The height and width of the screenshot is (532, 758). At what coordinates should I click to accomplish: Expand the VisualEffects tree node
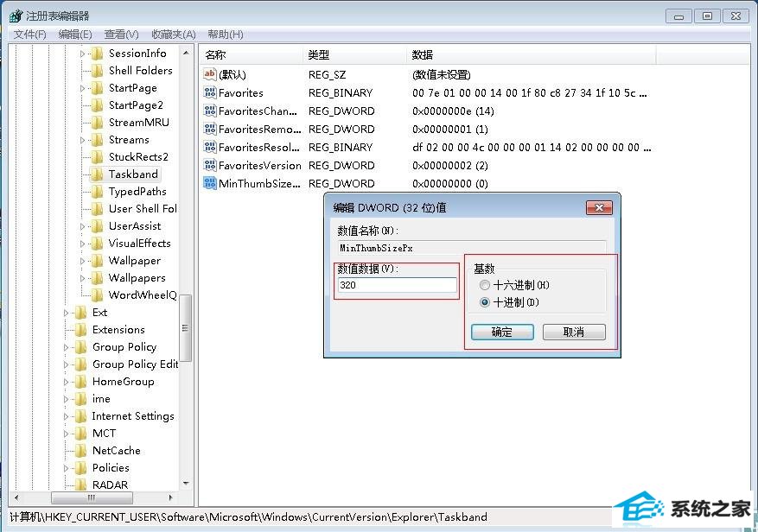pyautogui.click(x=82, y=244)
